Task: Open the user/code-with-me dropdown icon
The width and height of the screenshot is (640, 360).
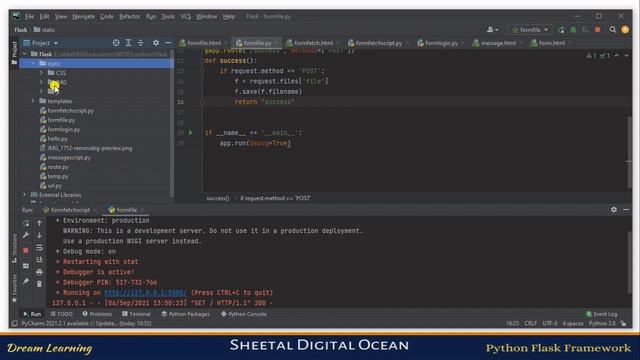Action: 493,30
